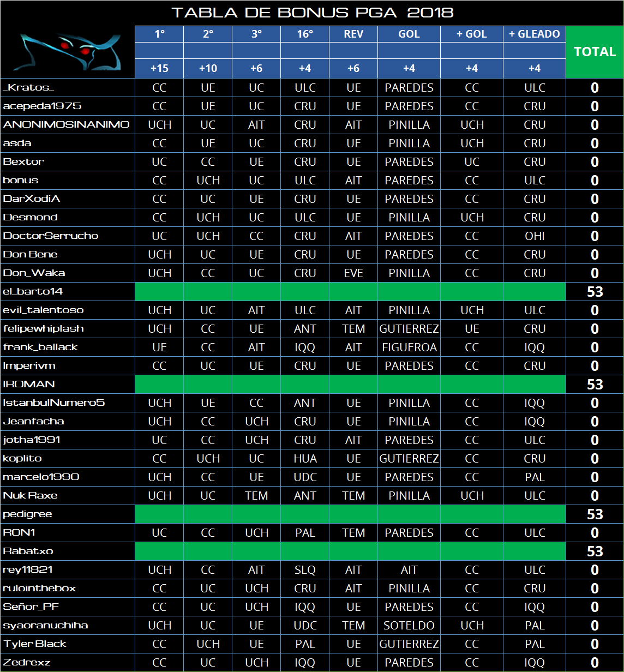Select player name Don Bene
Image resolution: width=624 pixels, height=672 pixels.
coord(30,254)
